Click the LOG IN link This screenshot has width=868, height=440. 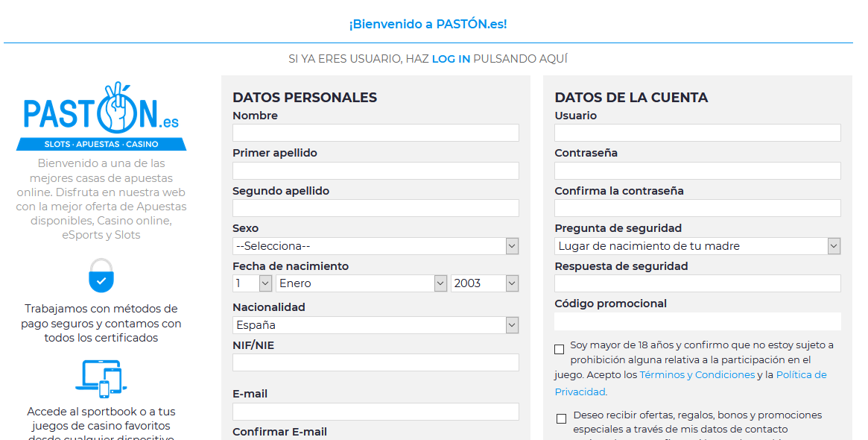452,59
